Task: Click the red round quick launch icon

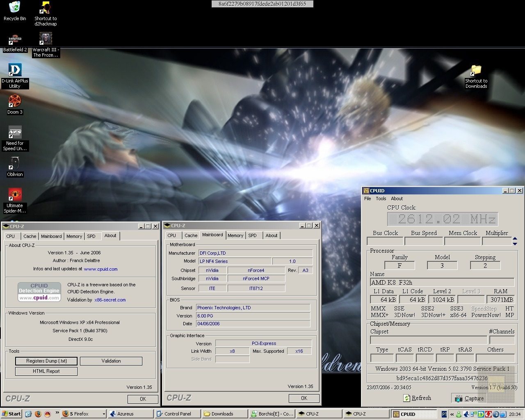Action: click(47, 414)
